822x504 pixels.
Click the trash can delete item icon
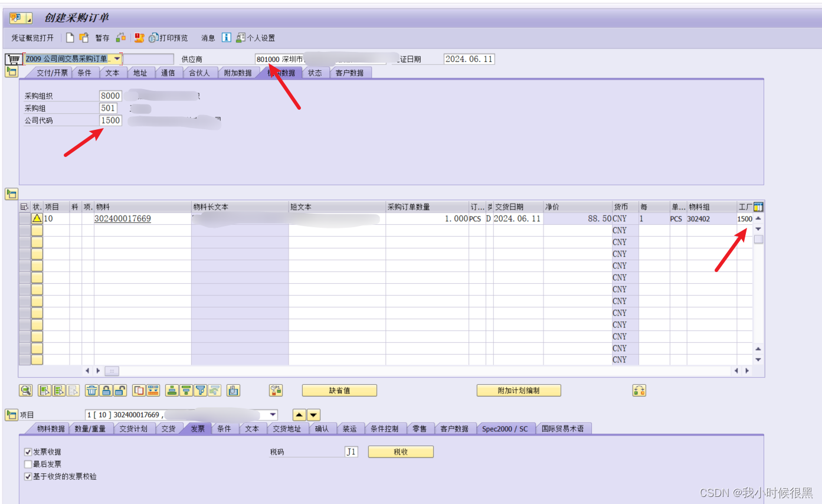pyautogui.click(x=92, y=390)
